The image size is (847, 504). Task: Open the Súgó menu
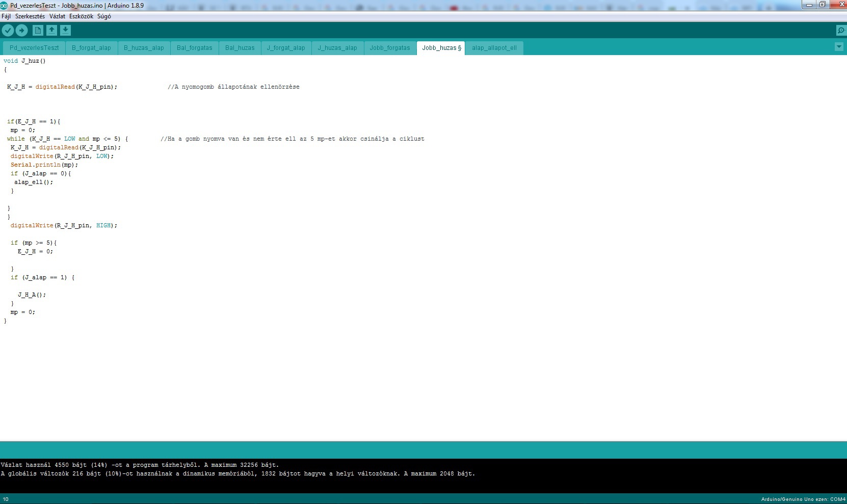click(104, 16)
